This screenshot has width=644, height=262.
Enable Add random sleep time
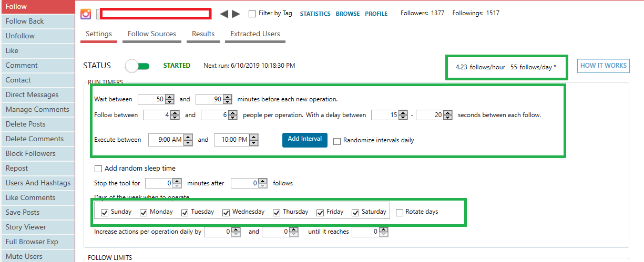coord(98,169)
